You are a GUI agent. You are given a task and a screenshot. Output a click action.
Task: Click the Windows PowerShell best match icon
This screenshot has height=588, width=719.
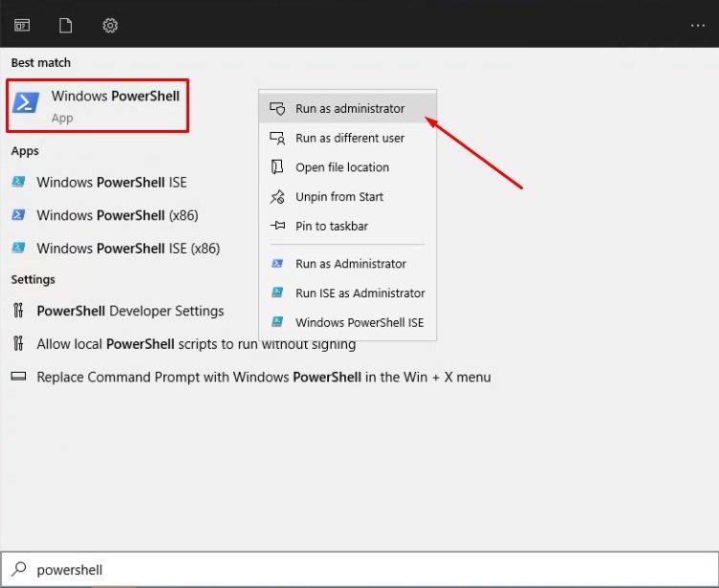(x=26, y=102)
